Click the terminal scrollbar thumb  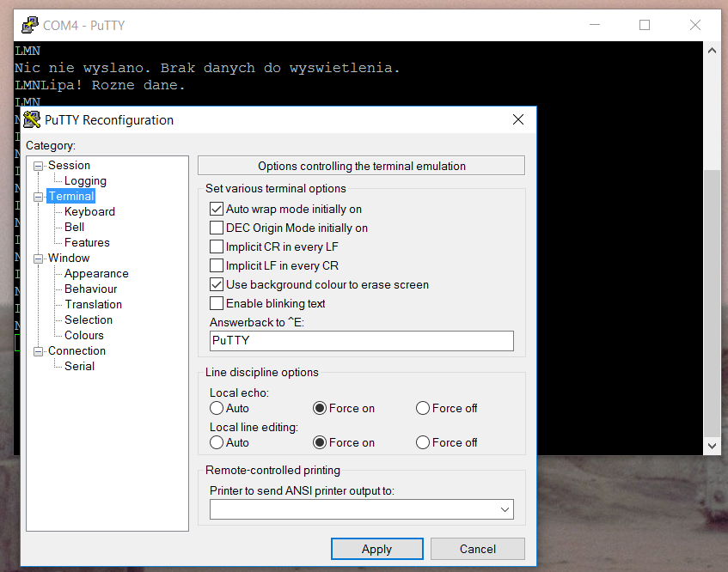[712, 303]
